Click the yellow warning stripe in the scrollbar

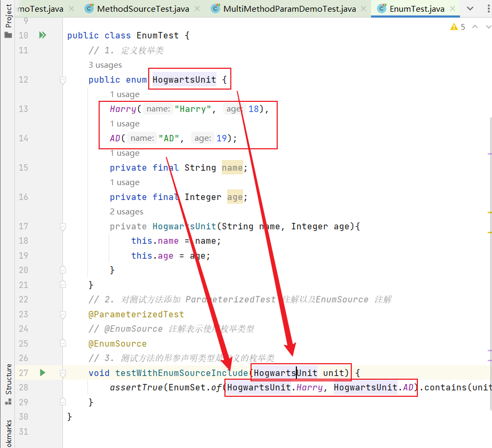click(489, 212)
